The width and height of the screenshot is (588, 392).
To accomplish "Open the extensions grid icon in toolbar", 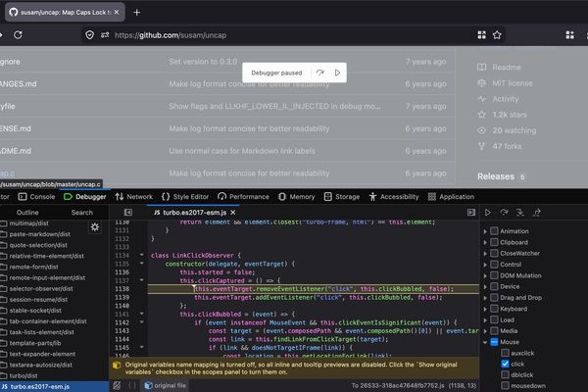I will (569, 35).
